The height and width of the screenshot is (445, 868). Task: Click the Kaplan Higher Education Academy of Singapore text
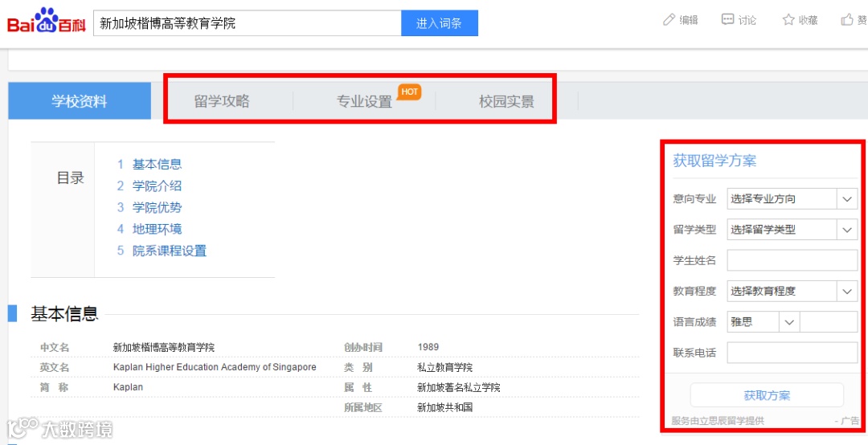[x=215, y=367]
